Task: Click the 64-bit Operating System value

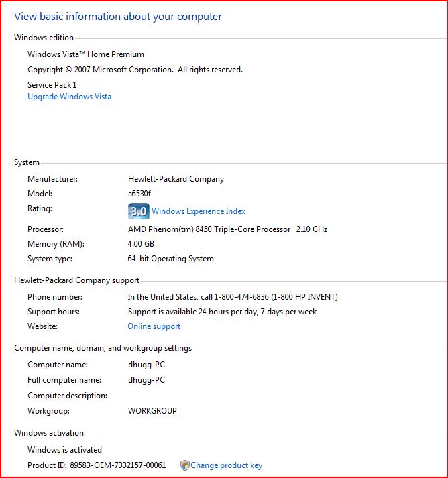Action: [x=170, y=259]
